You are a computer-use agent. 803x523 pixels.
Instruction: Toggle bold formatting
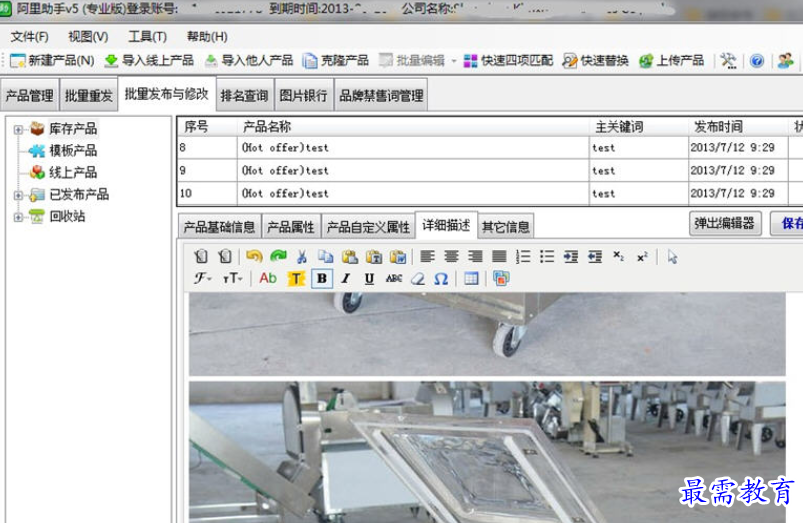tap(322, 279)
